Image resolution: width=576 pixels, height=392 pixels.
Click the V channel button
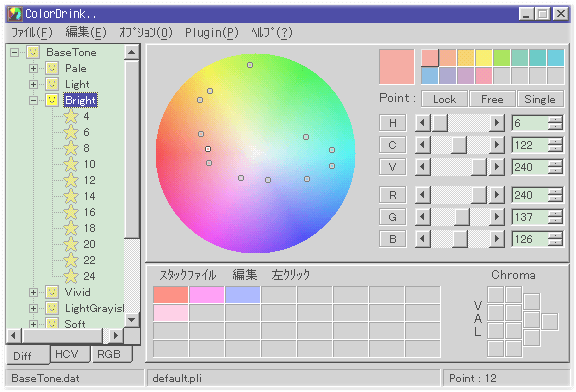(x=393, y=167)
